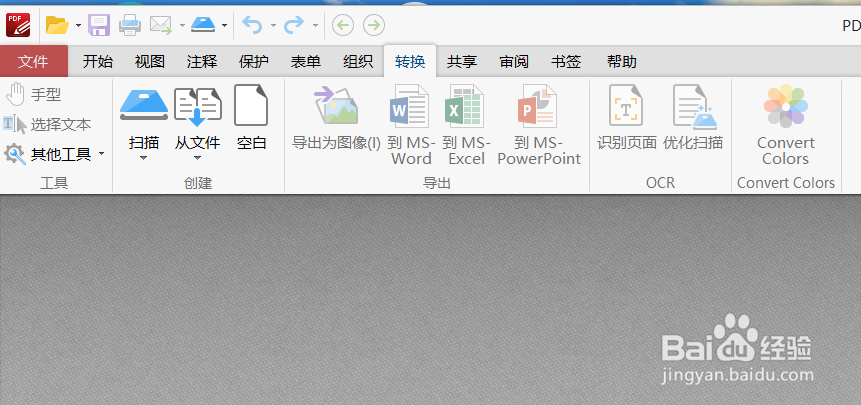861x405 pixels.
Task: Switch to the 保护 tab
Action: coord(254,62)
